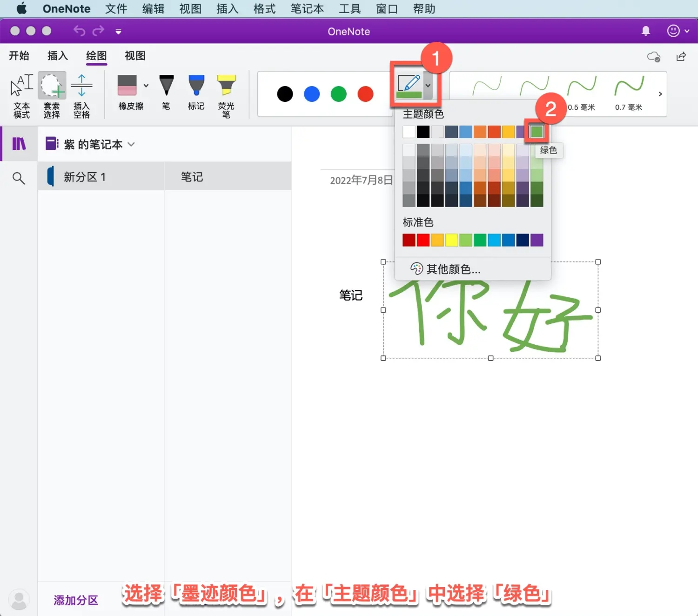
Task: Open the 工具 menu
Action: [350, 8]
